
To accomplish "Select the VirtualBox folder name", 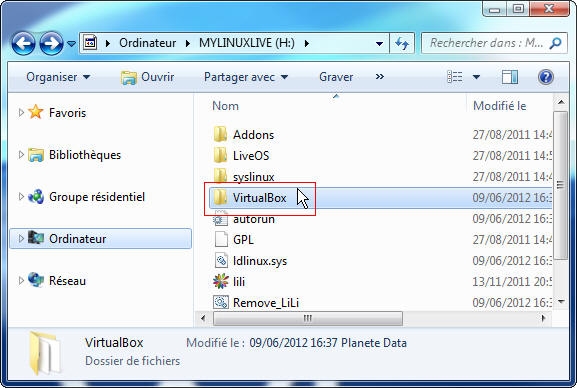I will (259, 198).
